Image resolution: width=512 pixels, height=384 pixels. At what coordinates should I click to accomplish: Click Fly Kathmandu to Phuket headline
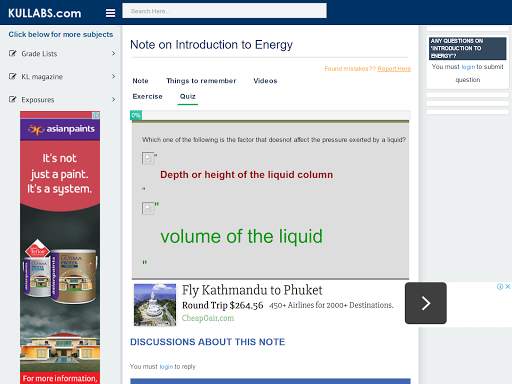click(x=252, y=290)
